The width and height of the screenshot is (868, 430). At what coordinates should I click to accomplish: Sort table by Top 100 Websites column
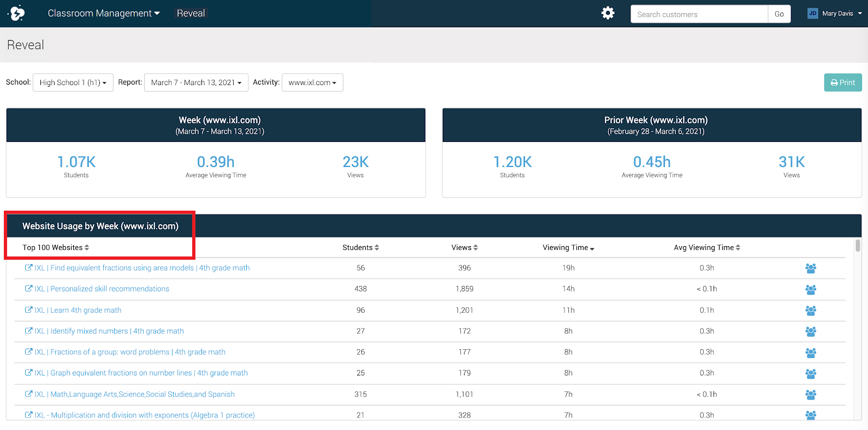point(56,248)
